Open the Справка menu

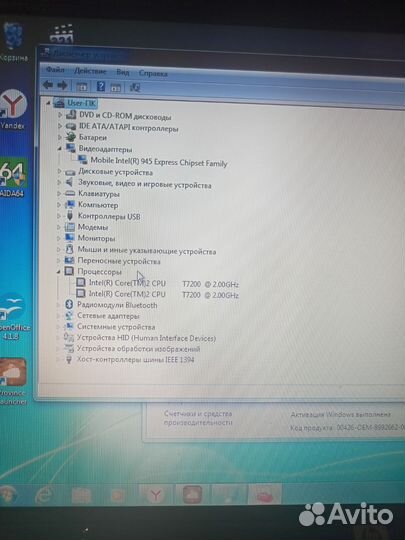[153, 73]
